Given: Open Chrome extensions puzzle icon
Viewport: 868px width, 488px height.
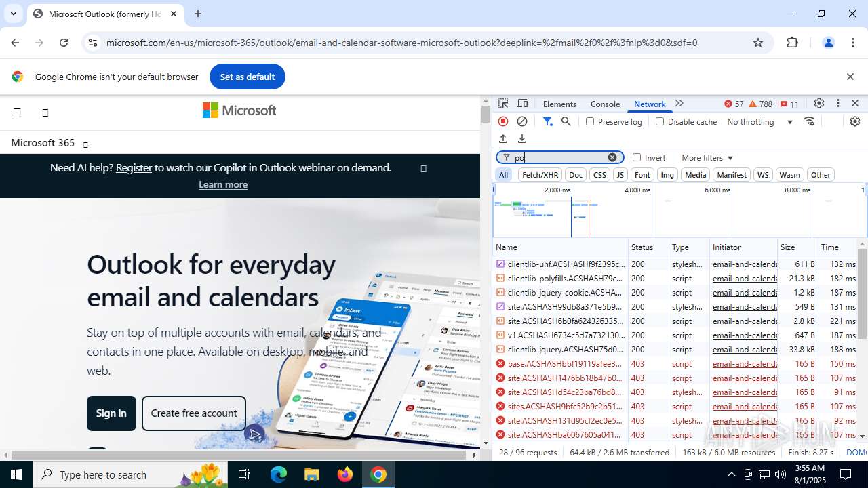Looking at the screenshot, I should coord(793,43).
